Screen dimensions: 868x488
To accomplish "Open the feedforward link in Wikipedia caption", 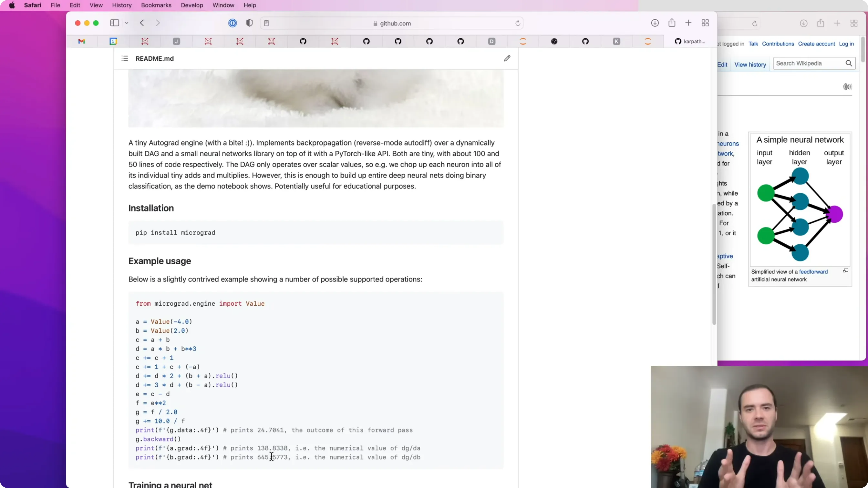I will pos(813,272).
